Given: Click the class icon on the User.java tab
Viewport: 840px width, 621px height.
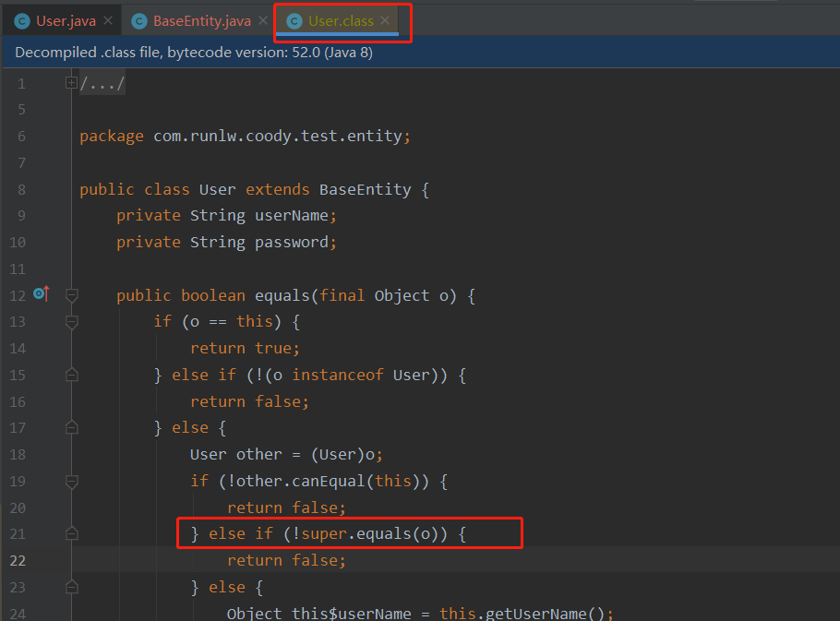Looking at the screenshot, I should pos(20,18).
